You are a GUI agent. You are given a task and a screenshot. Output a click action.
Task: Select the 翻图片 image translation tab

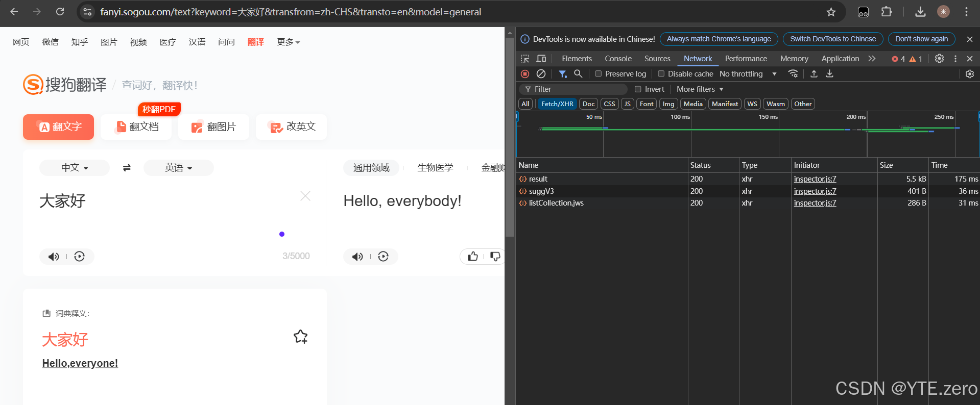(x=213, y=127)
